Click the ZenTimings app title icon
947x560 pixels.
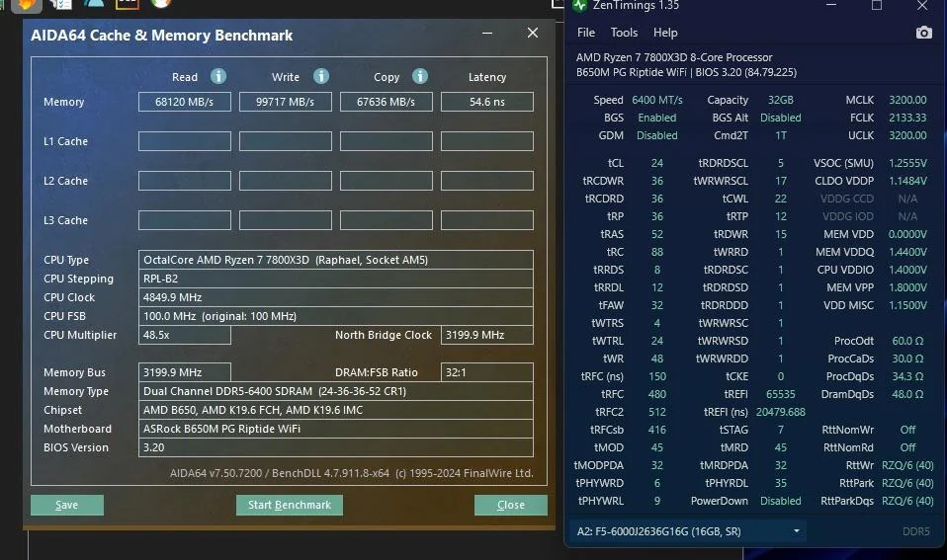(580, 5)
